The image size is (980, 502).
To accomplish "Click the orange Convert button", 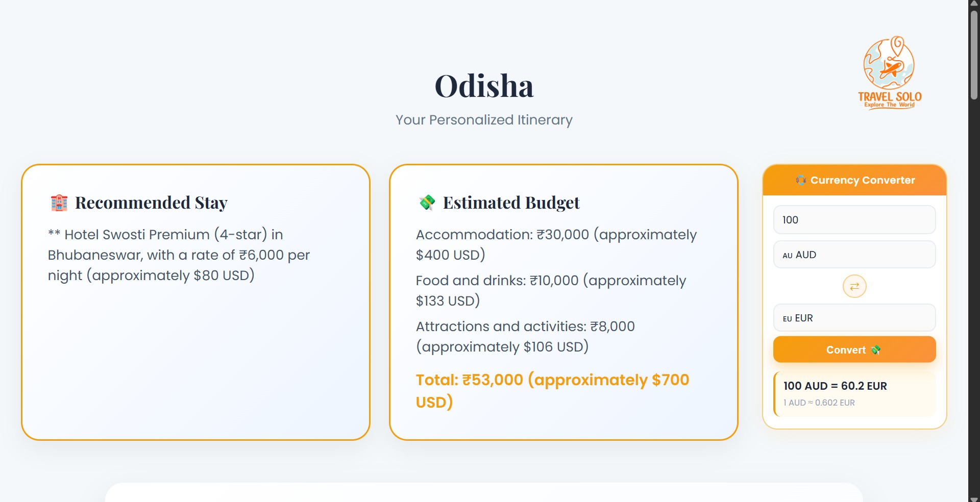I will (x=854, y=349).
